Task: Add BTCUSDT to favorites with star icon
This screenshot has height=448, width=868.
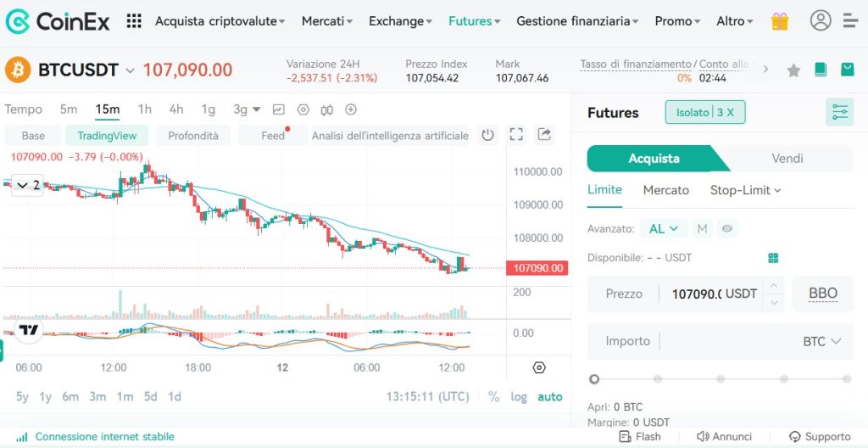Action: [793, 70]
